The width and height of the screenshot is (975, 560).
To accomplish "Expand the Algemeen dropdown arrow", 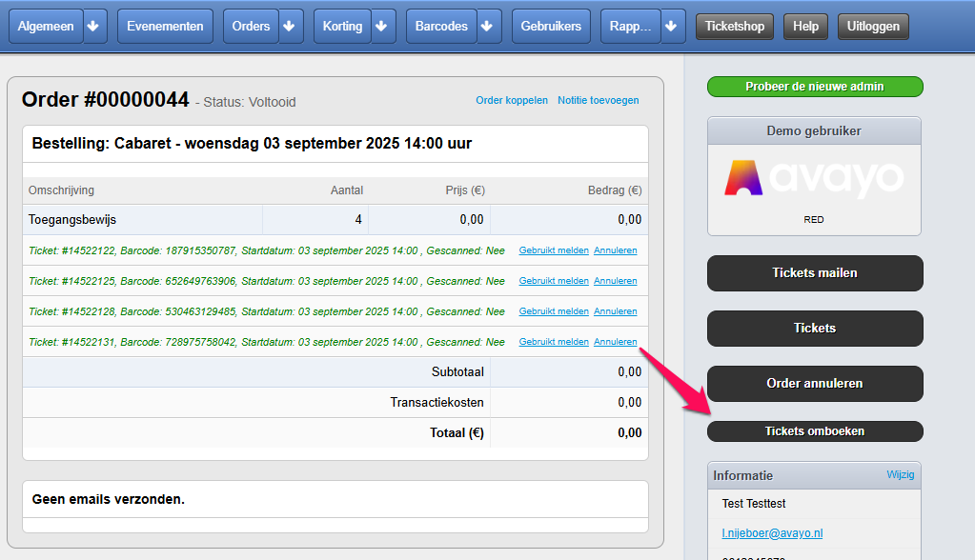I will point(94,26).
